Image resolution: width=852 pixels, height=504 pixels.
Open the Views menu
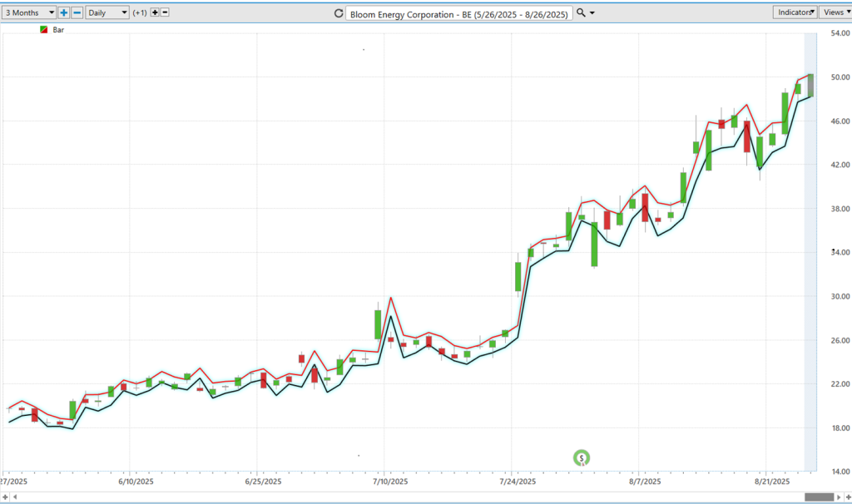click(x=834, y=12)
